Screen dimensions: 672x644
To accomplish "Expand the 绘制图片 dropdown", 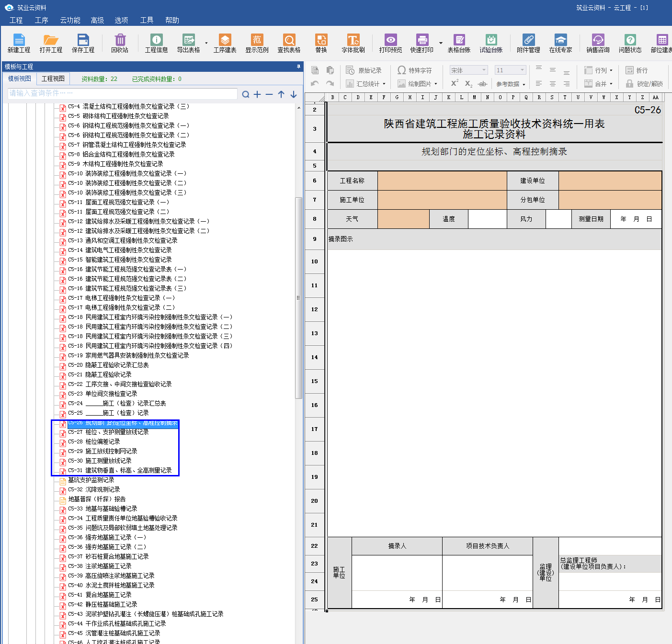I will tap(436, 84).
